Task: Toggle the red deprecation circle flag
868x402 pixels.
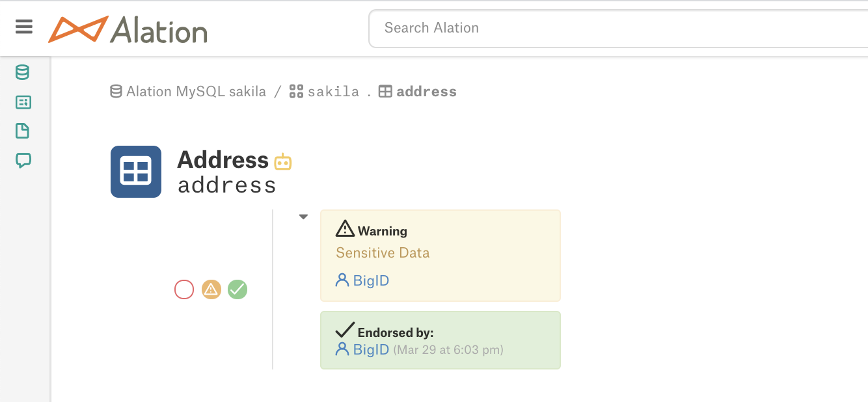Action: pos(184,289)
